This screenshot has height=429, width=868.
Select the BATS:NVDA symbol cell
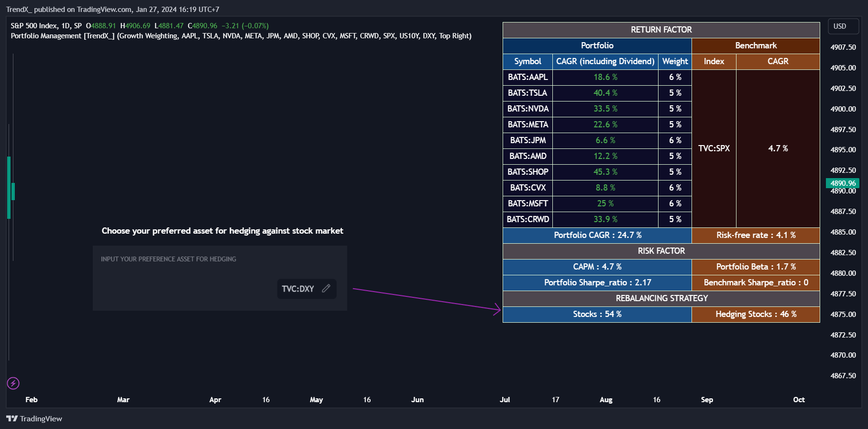(527, 109)
